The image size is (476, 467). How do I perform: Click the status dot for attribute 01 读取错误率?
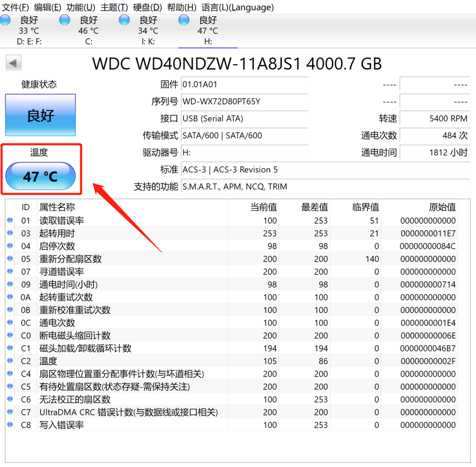coord(10,220)
